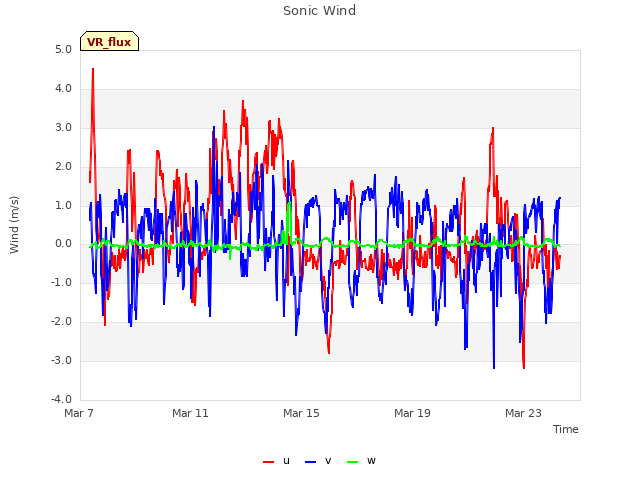Image resolution: width=640 pixels, height=480 pixels.
Task: Toggle the v series in the legend
Action: tap(318, 461)
